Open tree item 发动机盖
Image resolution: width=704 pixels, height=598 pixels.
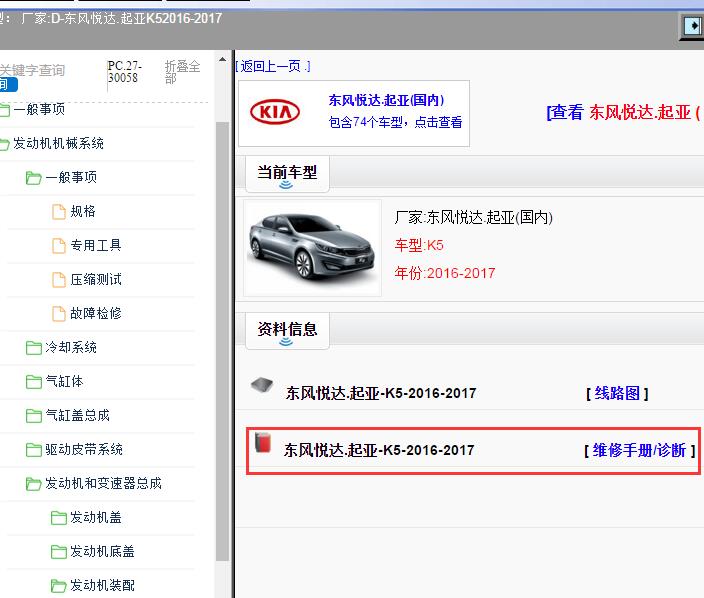tap(96, 518)
